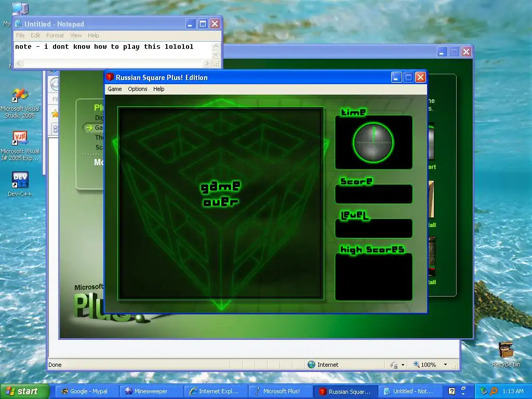Click the Notepad horizontal scrollbar right arrow
The width and height of the screenshot is (532, 399).
[x=207, y=63]
